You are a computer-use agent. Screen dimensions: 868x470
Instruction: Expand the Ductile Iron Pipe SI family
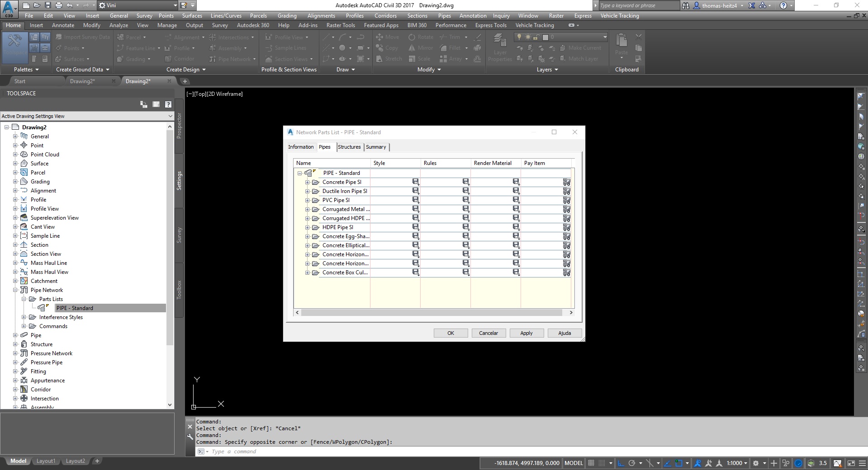point(307,191)
